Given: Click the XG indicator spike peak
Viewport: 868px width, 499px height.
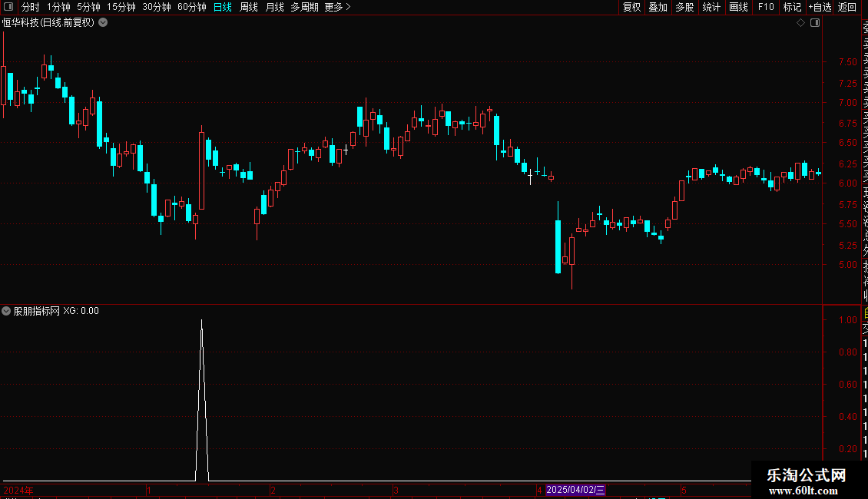Looking at the screenshot, I should coord(201,321).
